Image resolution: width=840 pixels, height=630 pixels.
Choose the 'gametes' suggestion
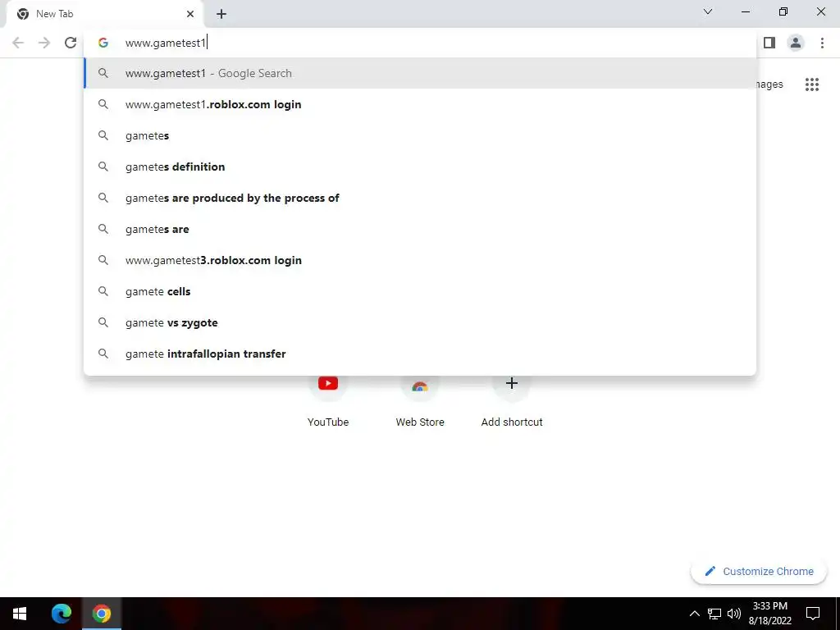[x=420, y=135]
